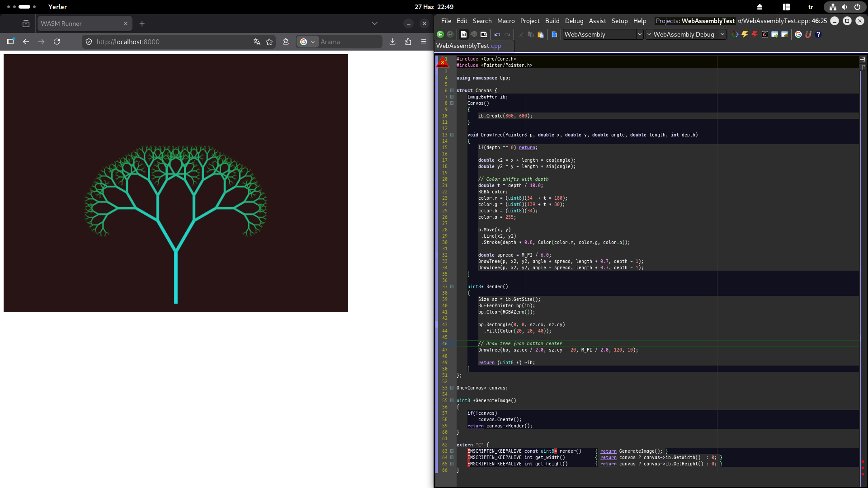
Task: Bookmark the page with the star icon
Action: click(269, 42)
